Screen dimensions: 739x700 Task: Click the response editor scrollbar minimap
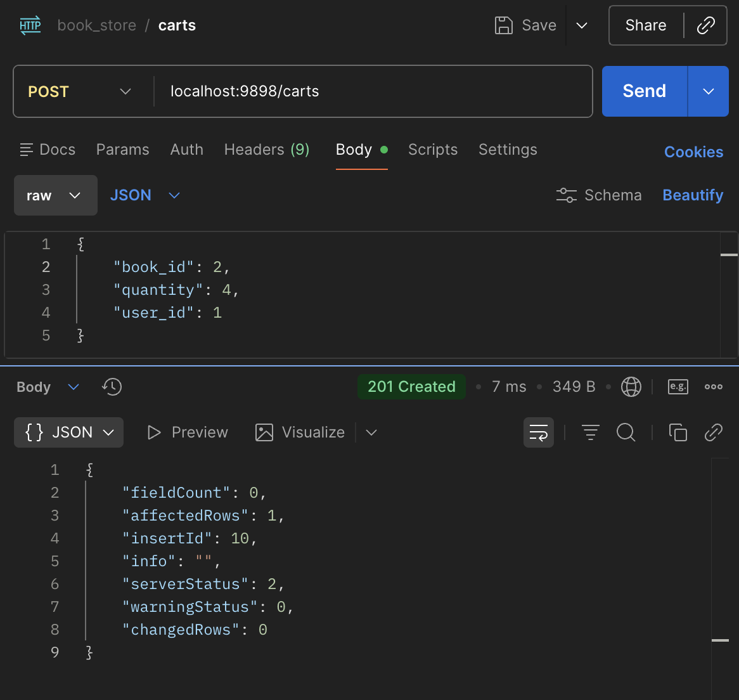coord(720,579)
